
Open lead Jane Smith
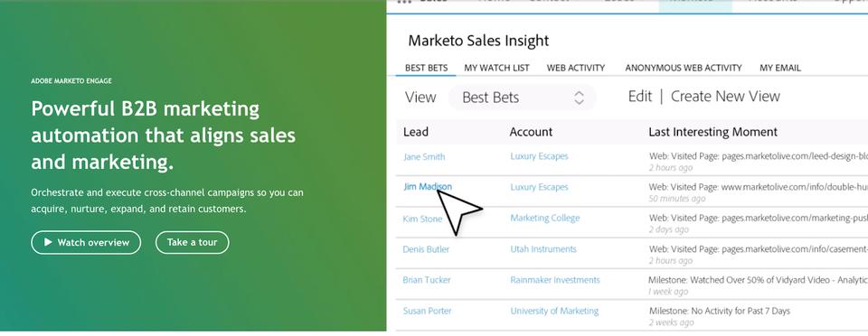(424, 157)
